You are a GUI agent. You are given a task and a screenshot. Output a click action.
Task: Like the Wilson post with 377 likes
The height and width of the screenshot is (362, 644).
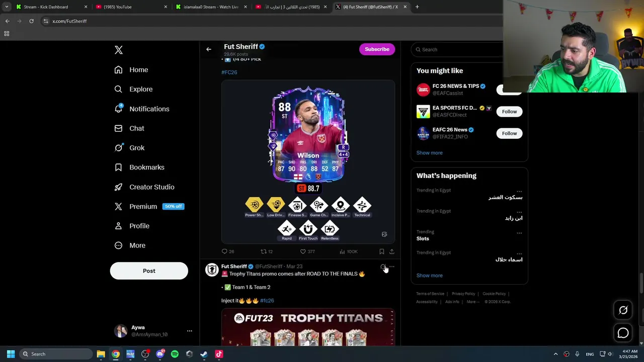[x=307, y=251]
